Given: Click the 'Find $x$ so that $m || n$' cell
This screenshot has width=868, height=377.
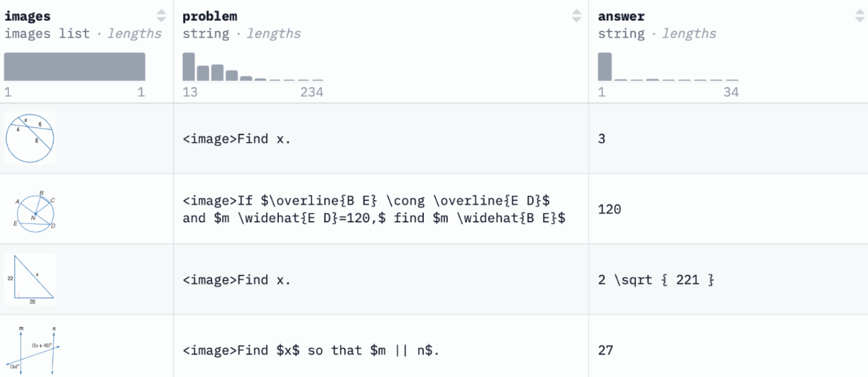Looking at the screenshot, I should click(311, 349).
